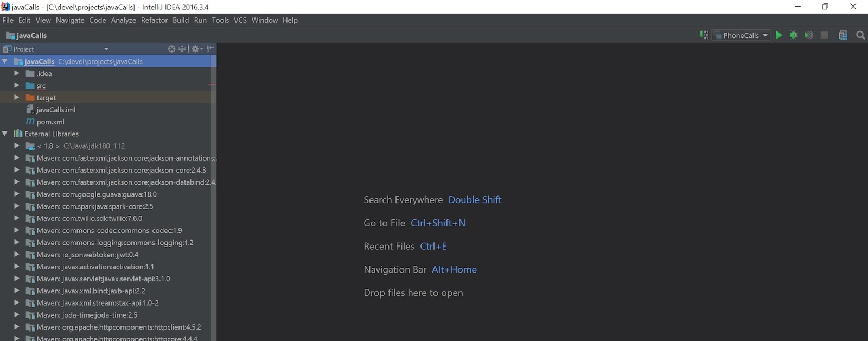The image size is (868, 341).
Task: Expand the spark-core:2.5 library node
Action: coord(17,206)
